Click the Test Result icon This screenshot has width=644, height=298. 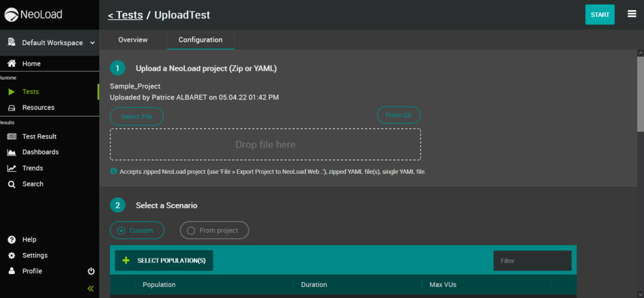click(x=11, y=136)
